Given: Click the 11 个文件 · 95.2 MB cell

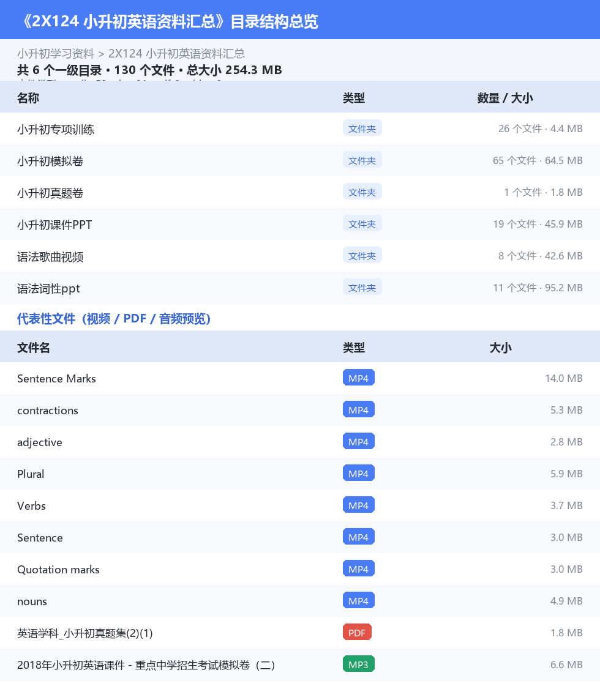Looking at the screenshot, I should click(538, 288).
